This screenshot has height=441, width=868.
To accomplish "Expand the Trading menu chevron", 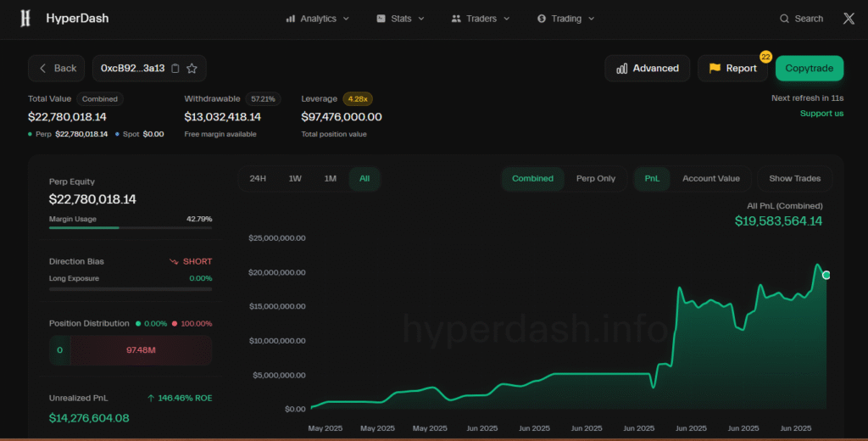I will [x=591, y=19].
